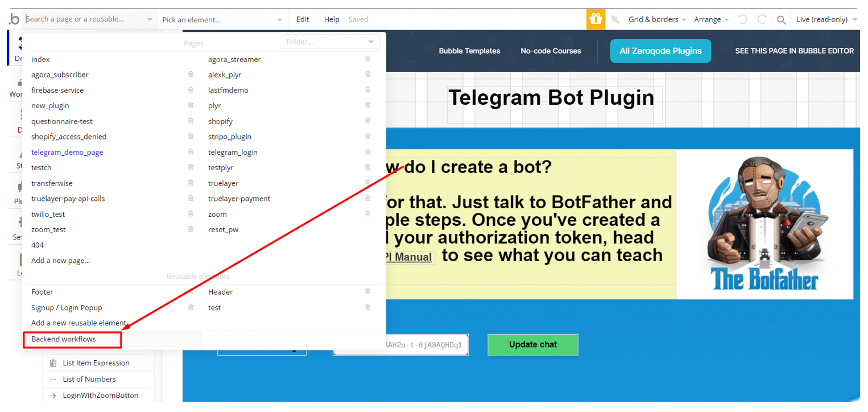The height and width of the screenshot is (412, 868).
Task: Click the All Zeroqode Plugins button
Action: pos(660,51)
